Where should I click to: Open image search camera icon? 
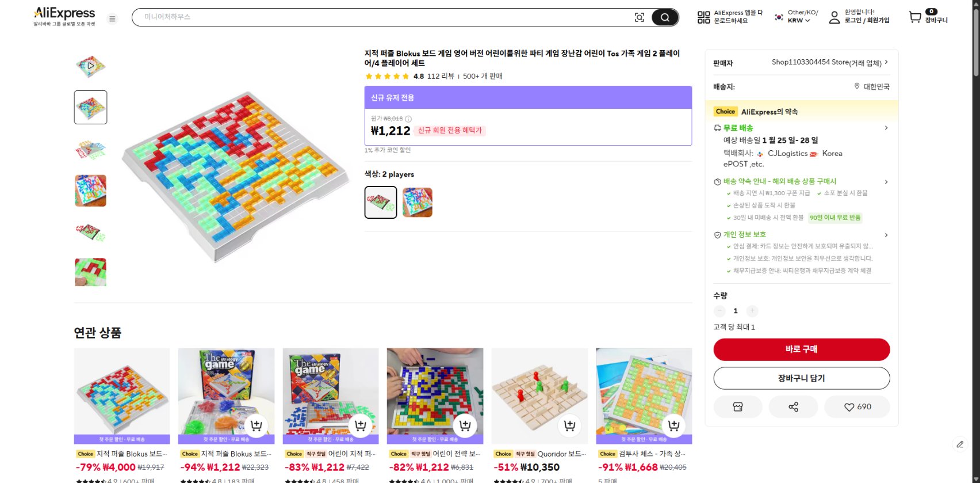click(639, 17)
